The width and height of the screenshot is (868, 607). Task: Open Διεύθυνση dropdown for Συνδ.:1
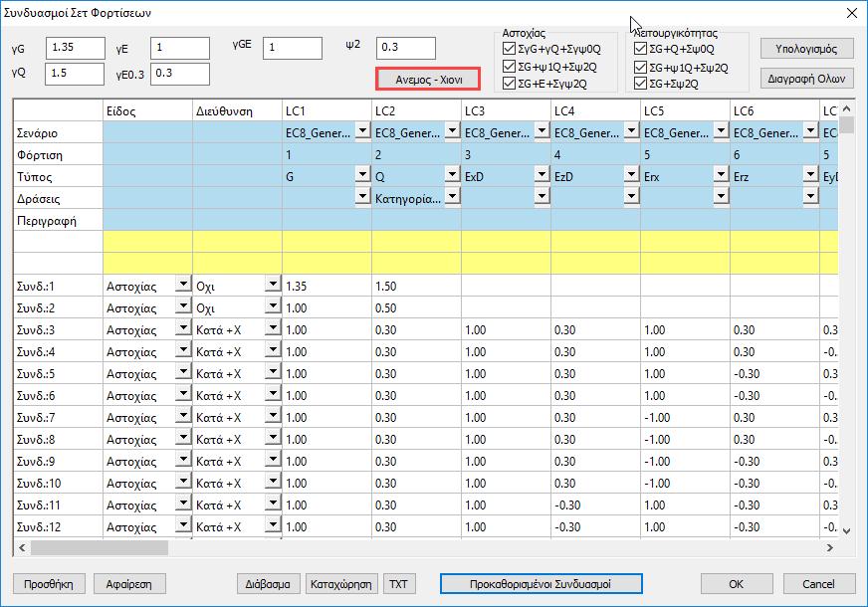coord(273,285)
